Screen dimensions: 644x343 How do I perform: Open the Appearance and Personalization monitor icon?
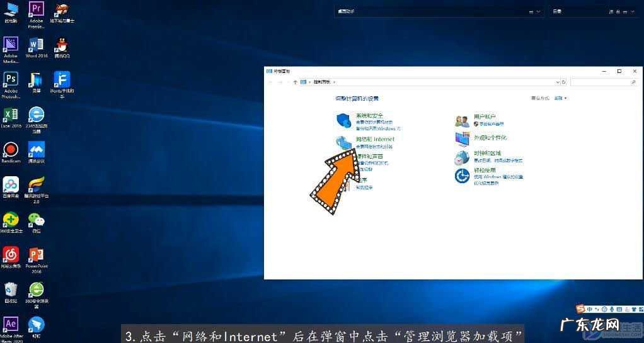[463, 139]
